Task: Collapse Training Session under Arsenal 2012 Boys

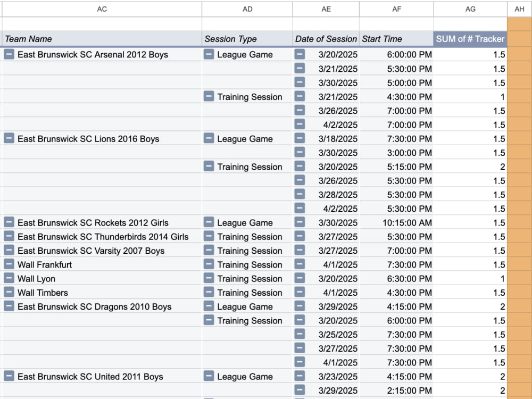Action: tap(209, 96)
